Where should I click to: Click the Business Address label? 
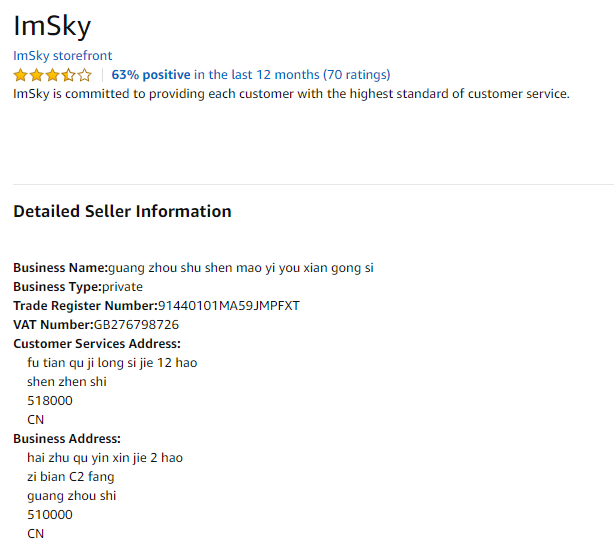67,439
